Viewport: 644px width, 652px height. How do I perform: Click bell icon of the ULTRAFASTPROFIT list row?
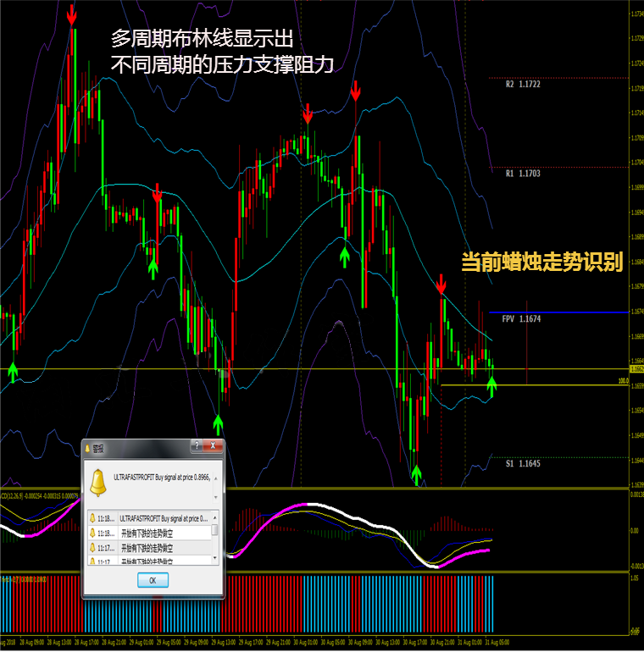point(92,518)
